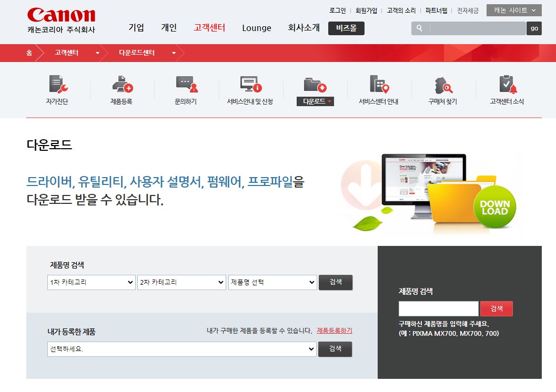Expand the highlighted 다운로드 submenu label
This screenshot has height=392, width=556.
click(315, 101)
